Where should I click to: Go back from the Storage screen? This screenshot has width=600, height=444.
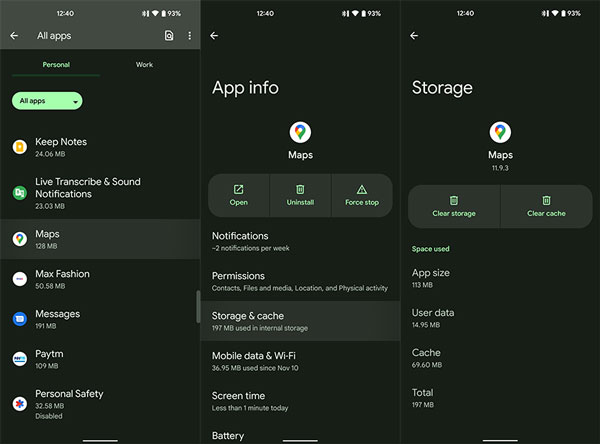point(414,36)
